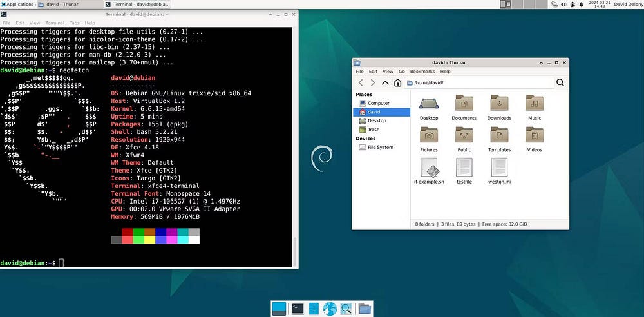
Task: Open home folder icon in bottom dock
Action: (x=365, y=309)
